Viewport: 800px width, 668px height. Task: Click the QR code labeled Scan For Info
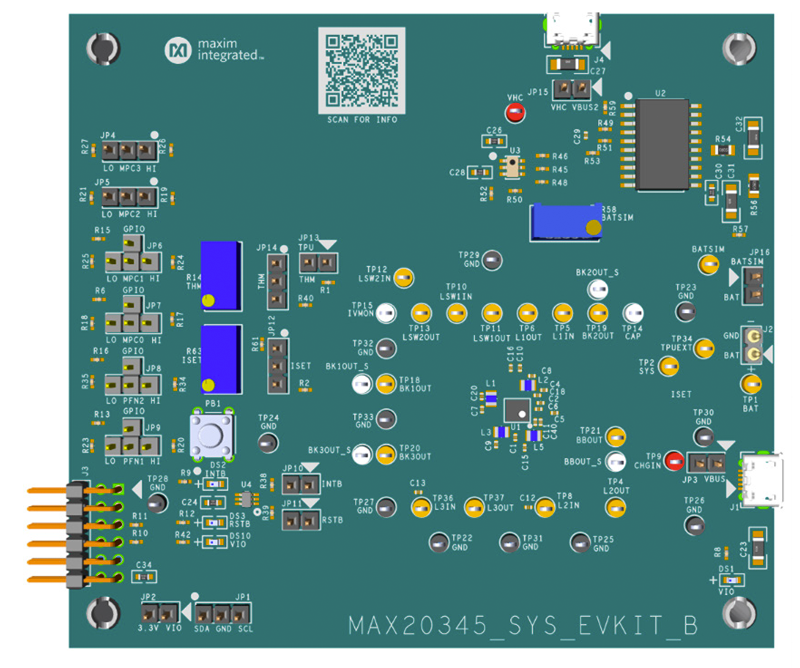coord(361,69)
